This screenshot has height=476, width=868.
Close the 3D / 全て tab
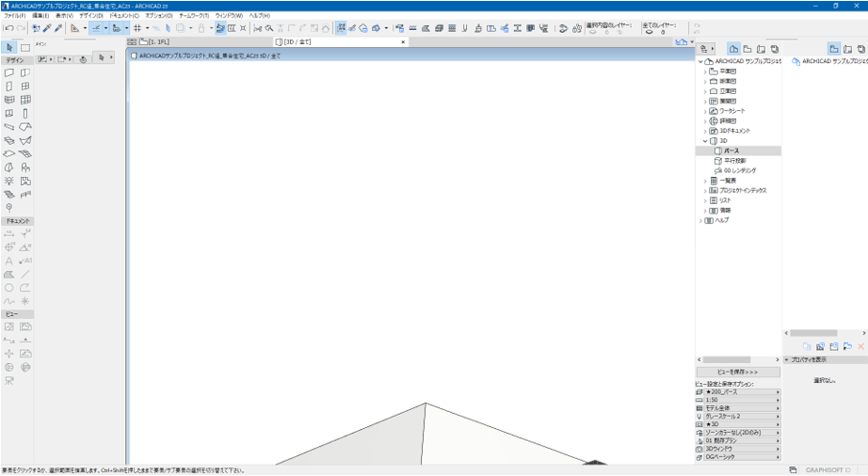click(403, 42)
